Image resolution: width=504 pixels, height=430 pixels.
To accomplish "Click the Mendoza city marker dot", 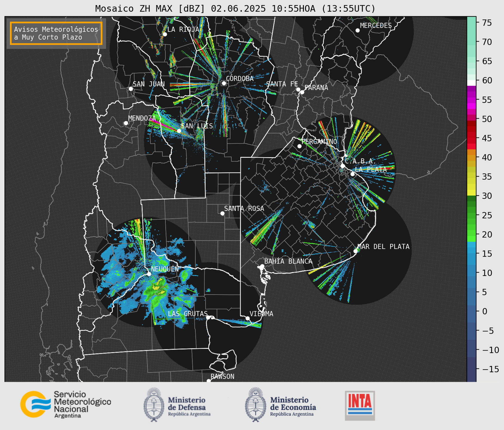I will 126,123.
